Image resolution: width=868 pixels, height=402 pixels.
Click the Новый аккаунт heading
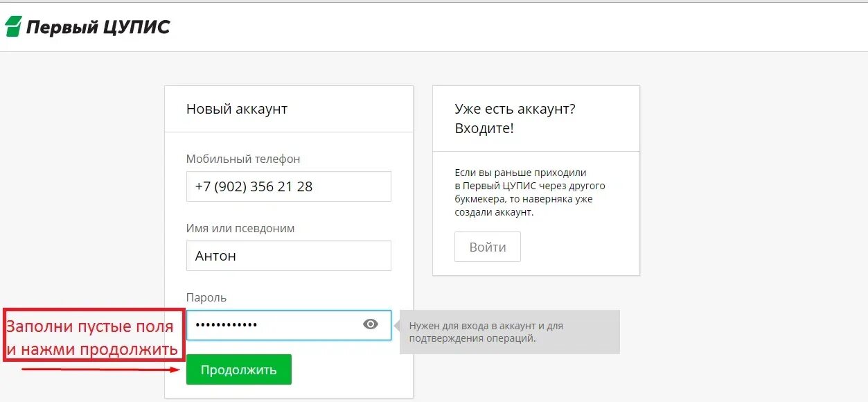237,109
